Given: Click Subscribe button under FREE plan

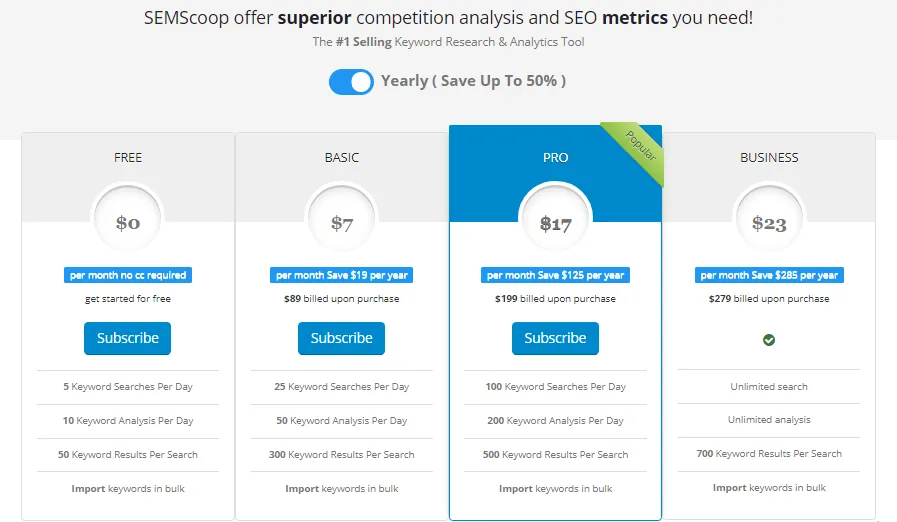Looking at the screenshot, I should pyautogui.click(x=127, y=338).
